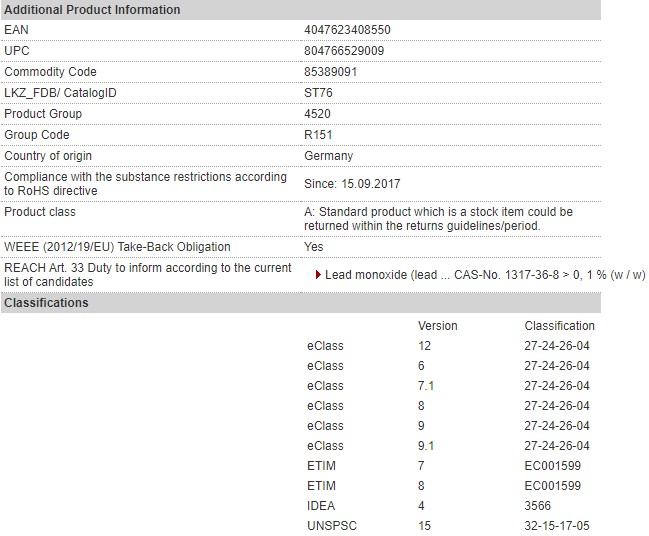Click the IDEA classification 3566

(537, 506)
